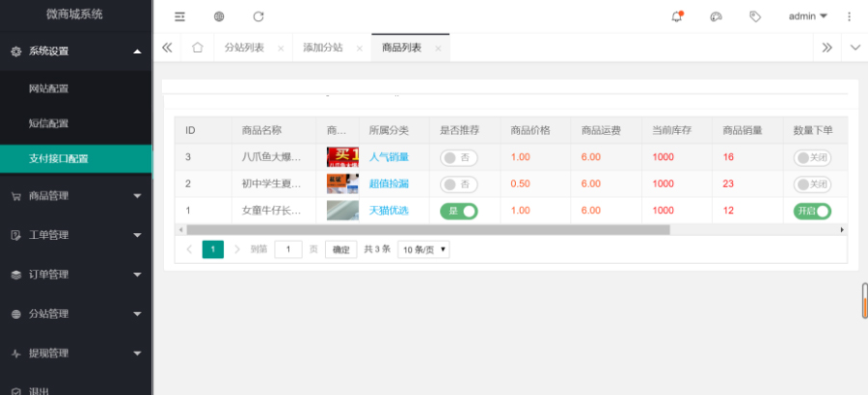Open the 人气销量 category link
This screenshot has width=868, height=395.
[389, 158]
